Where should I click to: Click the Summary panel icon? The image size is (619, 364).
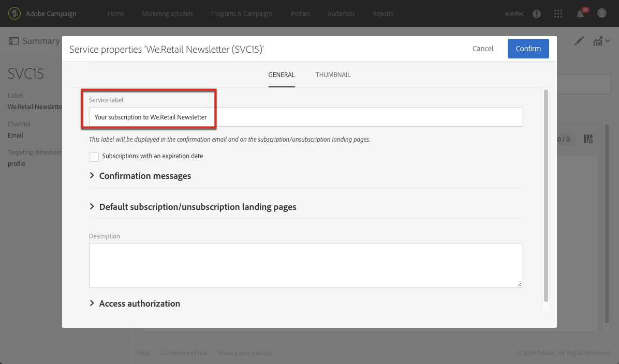click(14, 41)
